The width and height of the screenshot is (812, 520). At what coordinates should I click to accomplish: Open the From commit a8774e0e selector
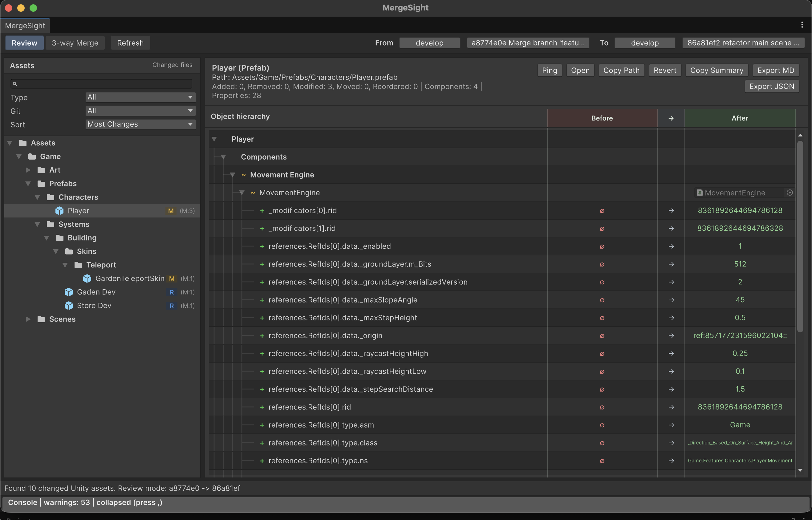pos(528,43)
